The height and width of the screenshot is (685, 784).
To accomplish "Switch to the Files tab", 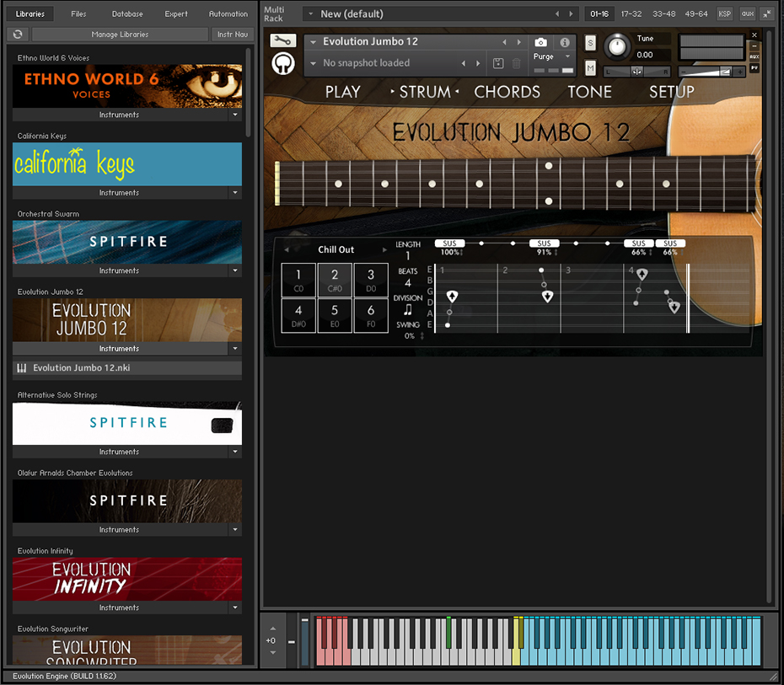I will pos(78,14).
